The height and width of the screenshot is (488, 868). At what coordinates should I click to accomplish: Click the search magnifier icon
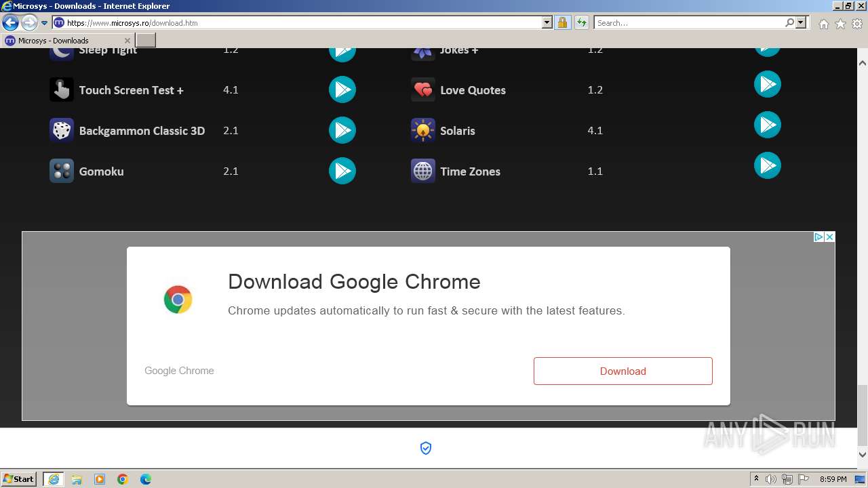[789, 22]
